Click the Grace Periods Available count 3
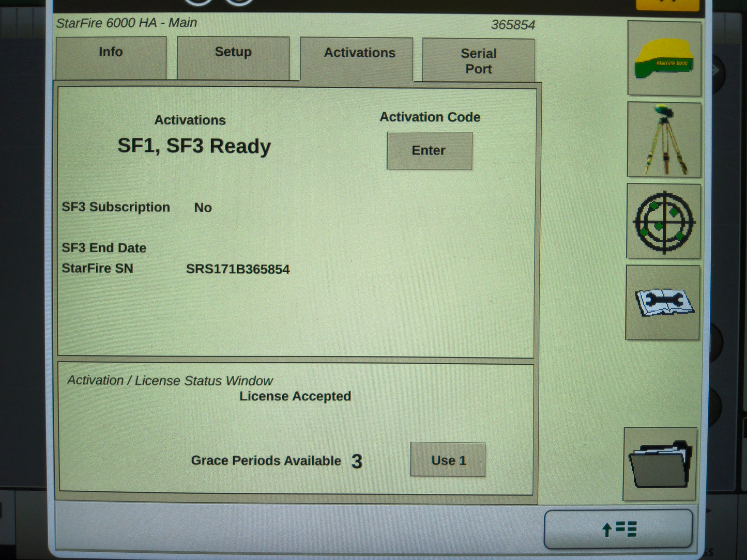The height and width of the screenshot is (560, 747). (357, 461)
